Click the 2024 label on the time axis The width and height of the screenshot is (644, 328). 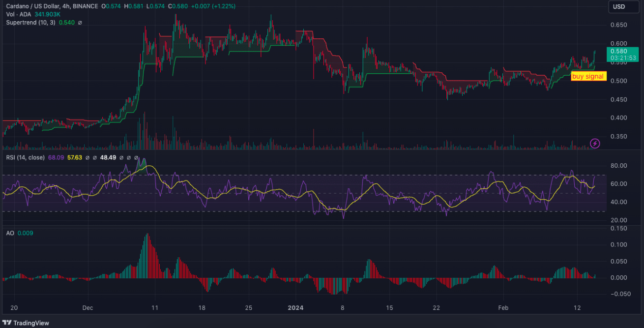pyautogui.click(x=295, y=308)
